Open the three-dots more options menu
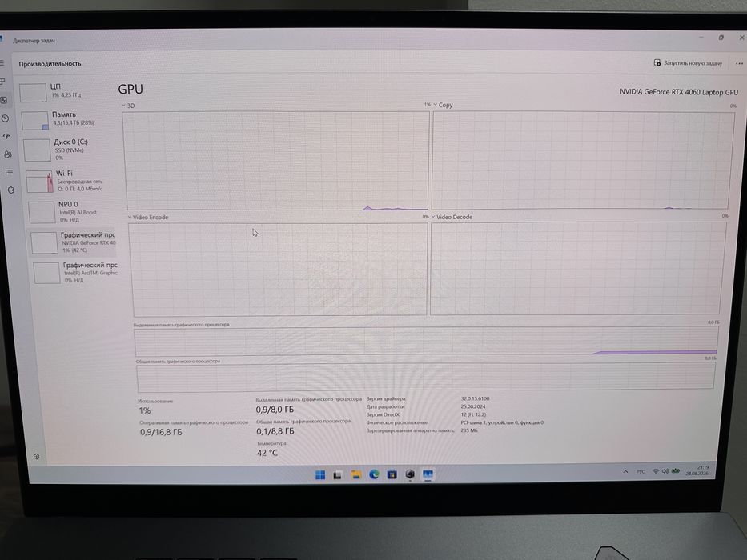 [x=739, y=63]
